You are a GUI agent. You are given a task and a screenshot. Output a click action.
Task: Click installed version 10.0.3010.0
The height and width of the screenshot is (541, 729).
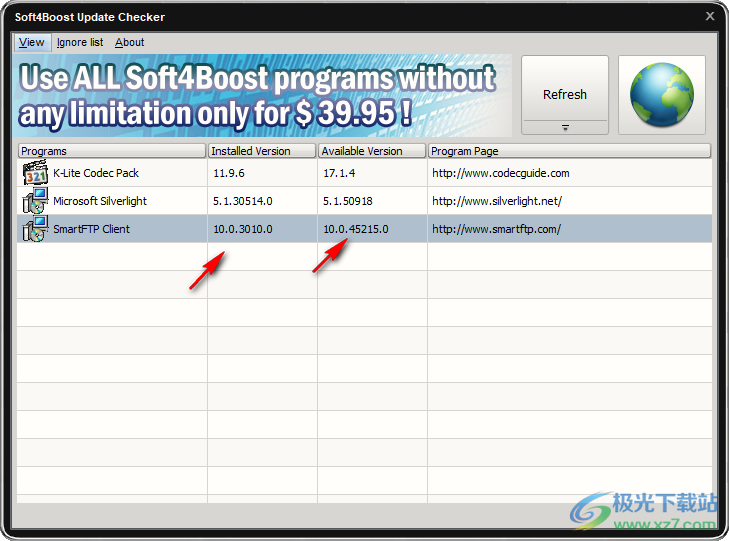point(243,229)
